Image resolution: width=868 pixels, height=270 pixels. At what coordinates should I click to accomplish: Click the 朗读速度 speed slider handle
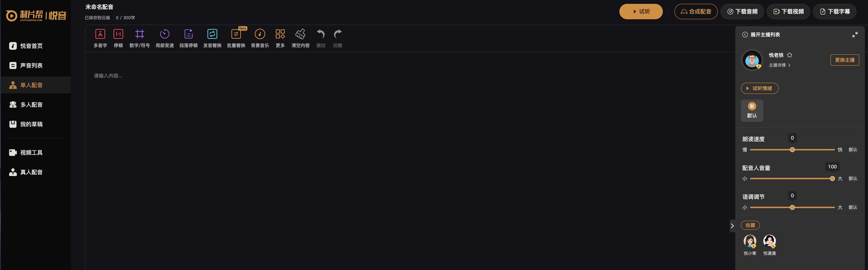pos(792,150)
